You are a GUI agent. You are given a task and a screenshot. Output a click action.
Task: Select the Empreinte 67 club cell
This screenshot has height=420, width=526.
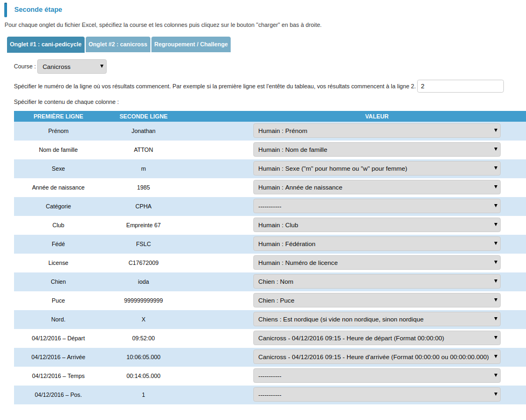point(143,225)
